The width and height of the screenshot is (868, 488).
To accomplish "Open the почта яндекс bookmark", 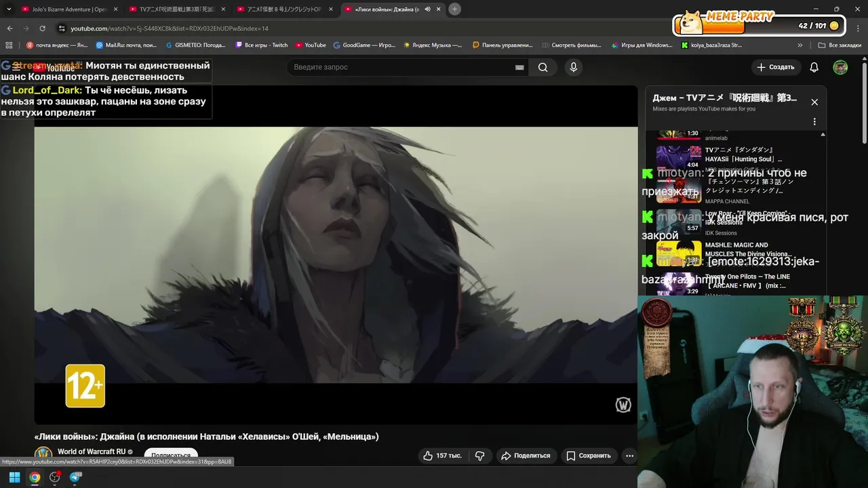I will (x=57, y=45).
